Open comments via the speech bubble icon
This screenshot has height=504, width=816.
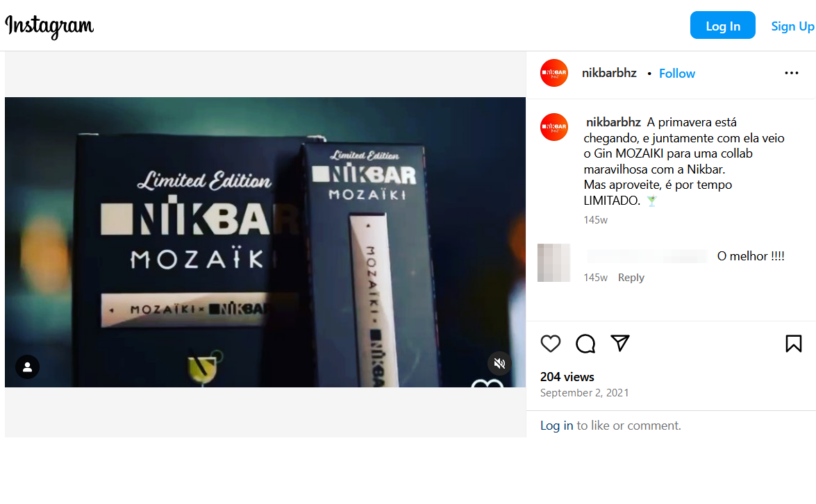coord(585,344)
